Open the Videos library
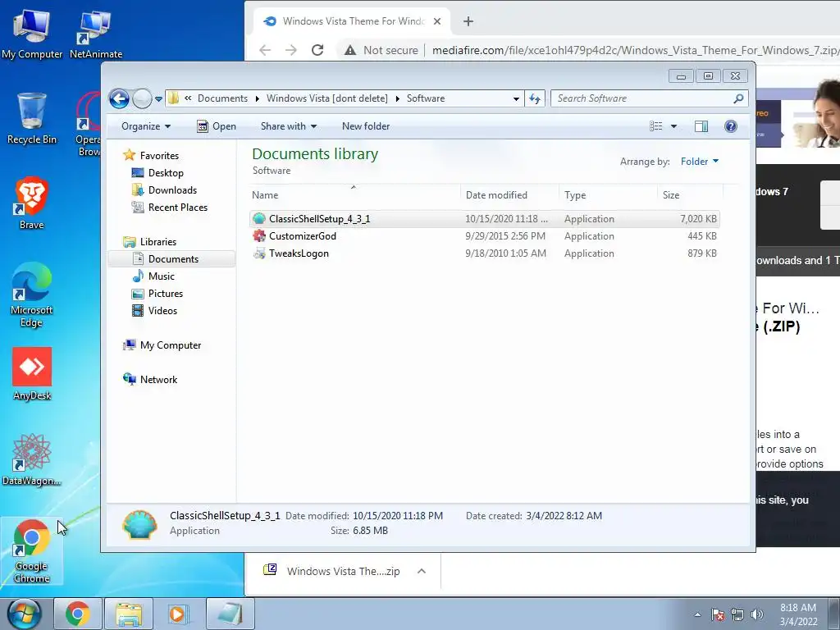The image size is (840, 630). pyautogui.click(x=162, y=311)
